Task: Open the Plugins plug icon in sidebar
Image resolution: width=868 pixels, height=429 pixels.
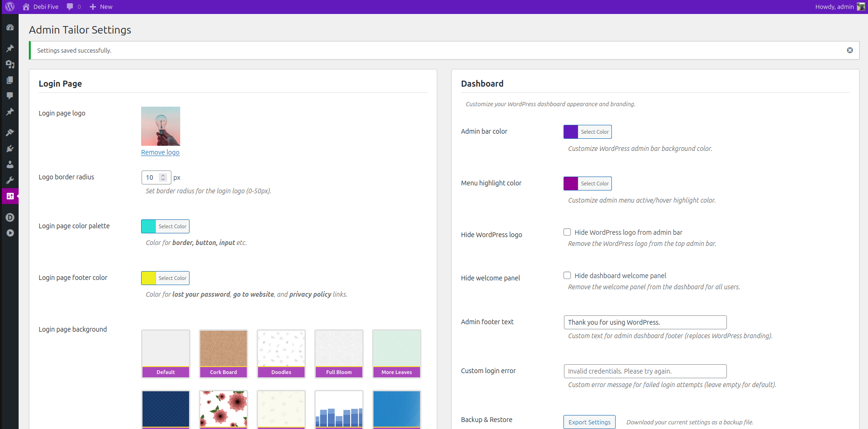Action: click(x=10, y=149)
